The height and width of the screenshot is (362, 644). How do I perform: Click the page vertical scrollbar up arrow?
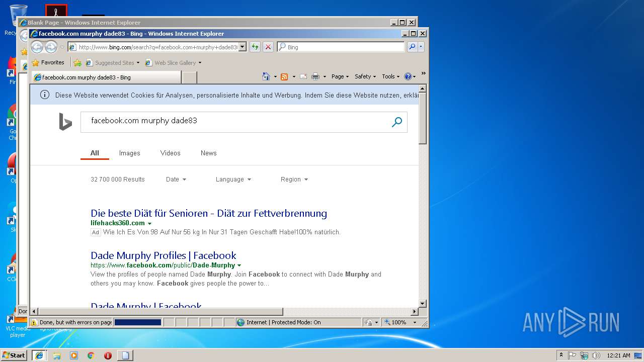pos(423,88)
